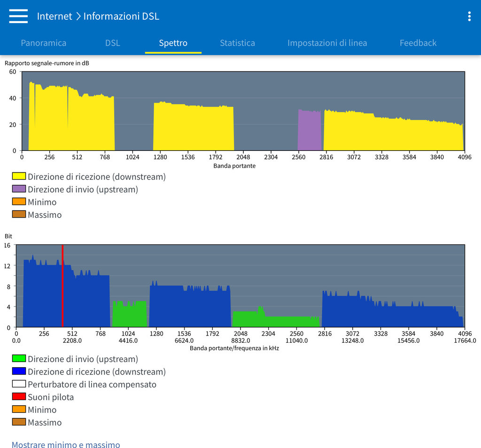Open the Feedback tab

tap(418, 43)
